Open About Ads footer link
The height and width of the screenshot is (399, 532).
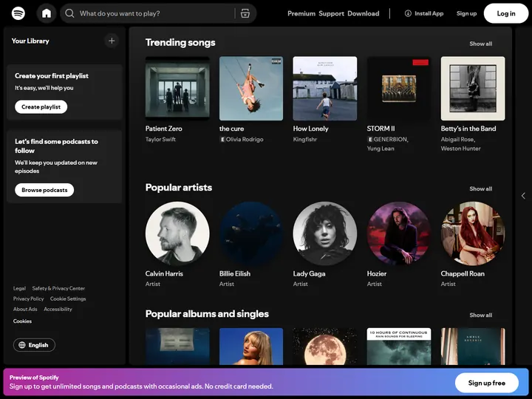pyautogui.click(x=25, y=309)
